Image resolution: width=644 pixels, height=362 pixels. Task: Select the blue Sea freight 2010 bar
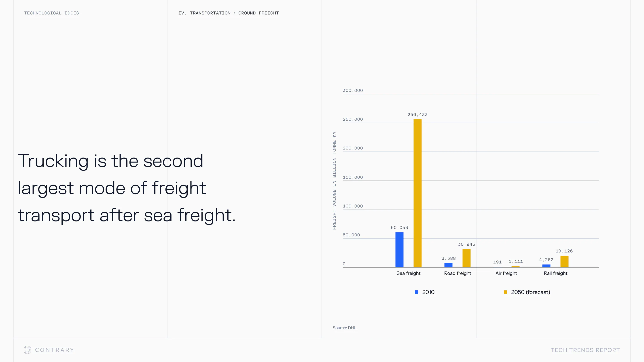(x=399, y=250)
